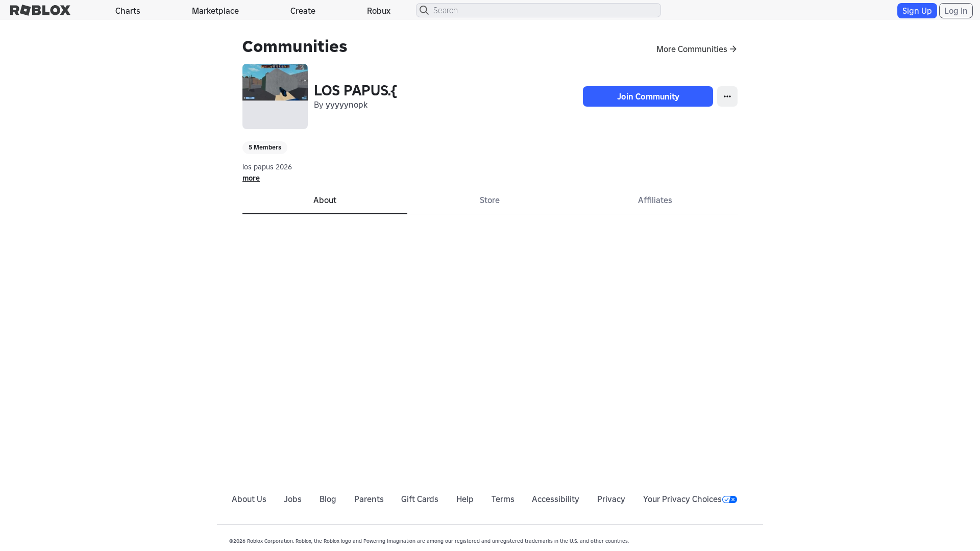Open the About Us footer link
The image size is (980, 551).
click(x=249, y=499)
